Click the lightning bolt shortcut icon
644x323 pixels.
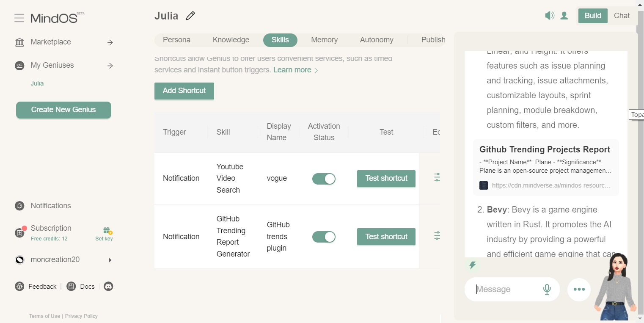coord(473,265)
